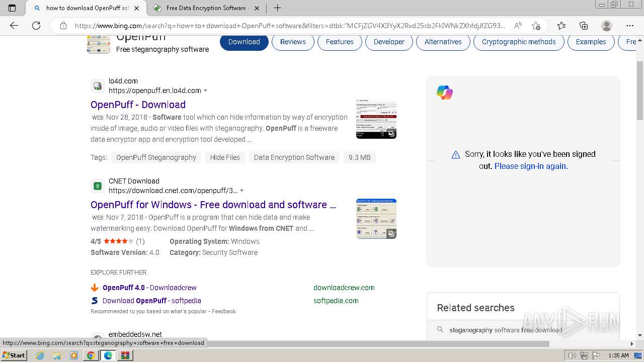The height and width of the screenshot is (362, 644).
Task: Open Chrome from the taskbar
Action: click(x=91, y=355)
